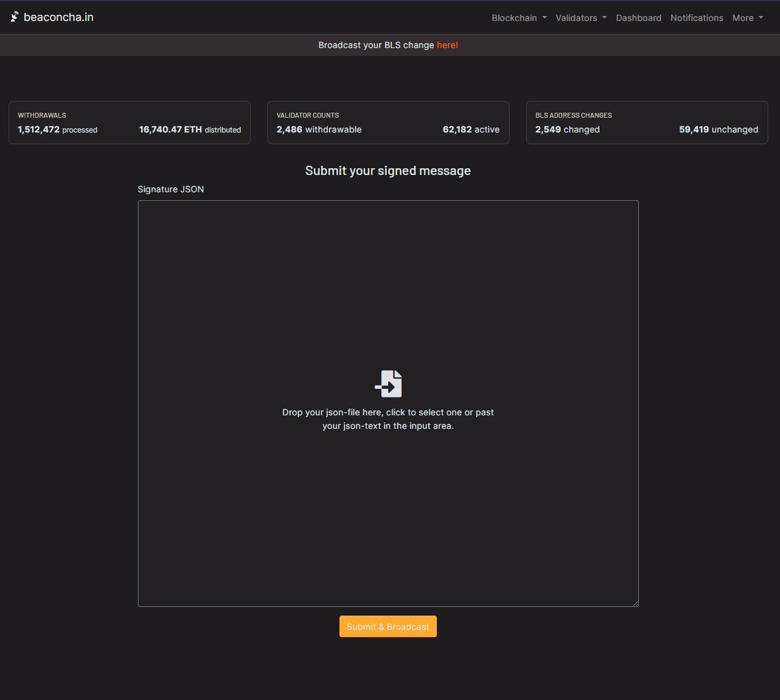This screenshot has width=780, height=700.
Task: Click the beaconcha.in satellite logo icon
Action: [x=14, y=17]
